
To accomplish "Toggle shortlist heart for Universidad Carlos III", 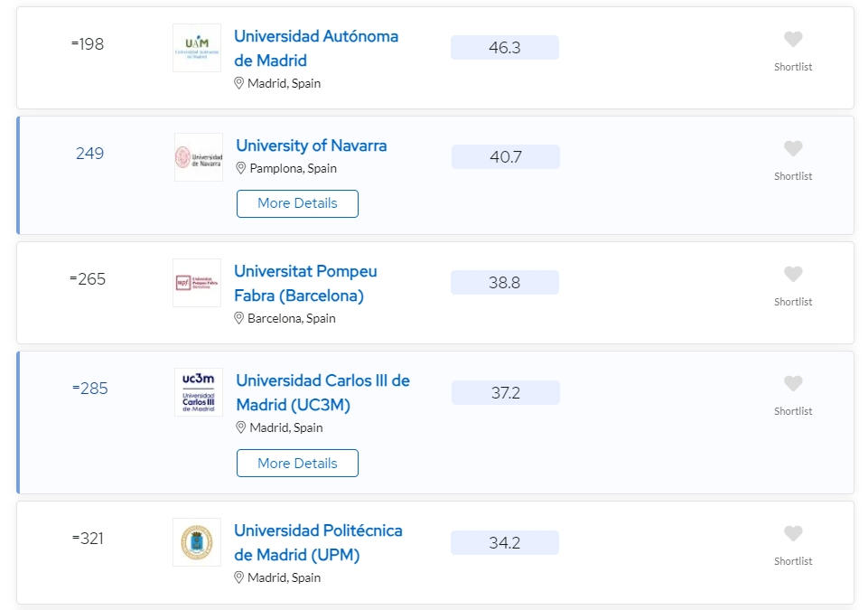I will [x=793, y=383].
